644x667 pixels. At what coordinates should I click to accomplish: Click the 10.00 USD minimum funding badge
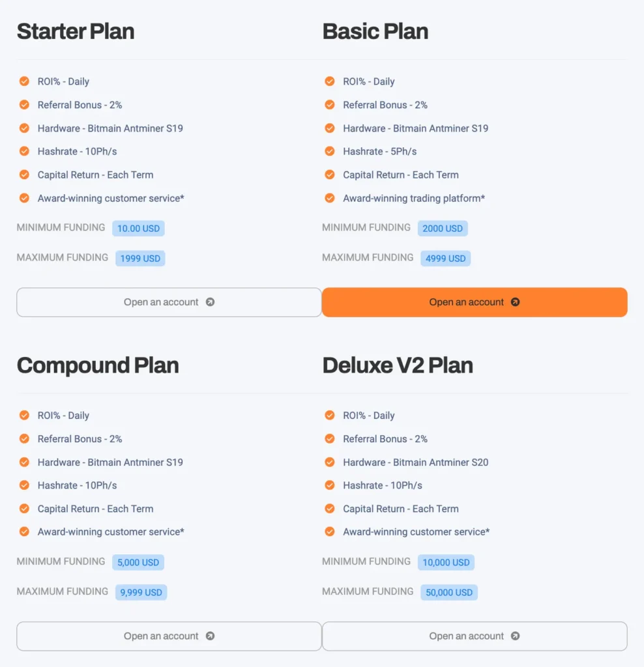click(x=138, y=229)
